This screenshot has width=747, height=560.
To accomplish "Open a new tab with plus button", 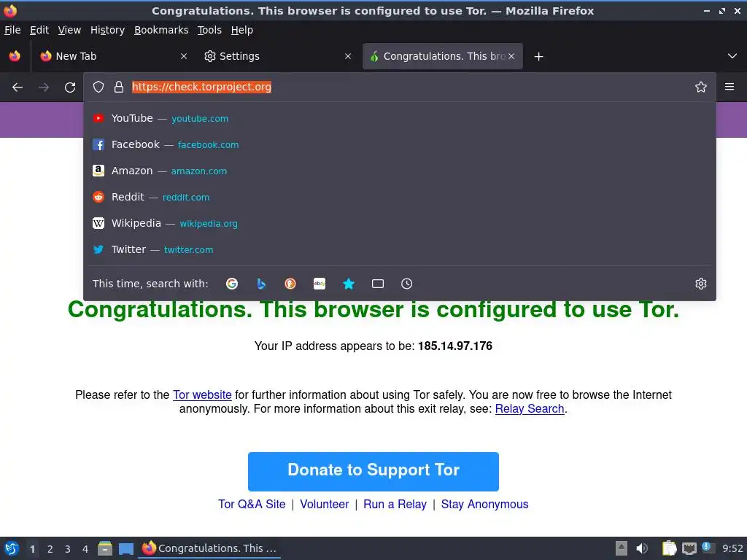I will click(539, 57).
